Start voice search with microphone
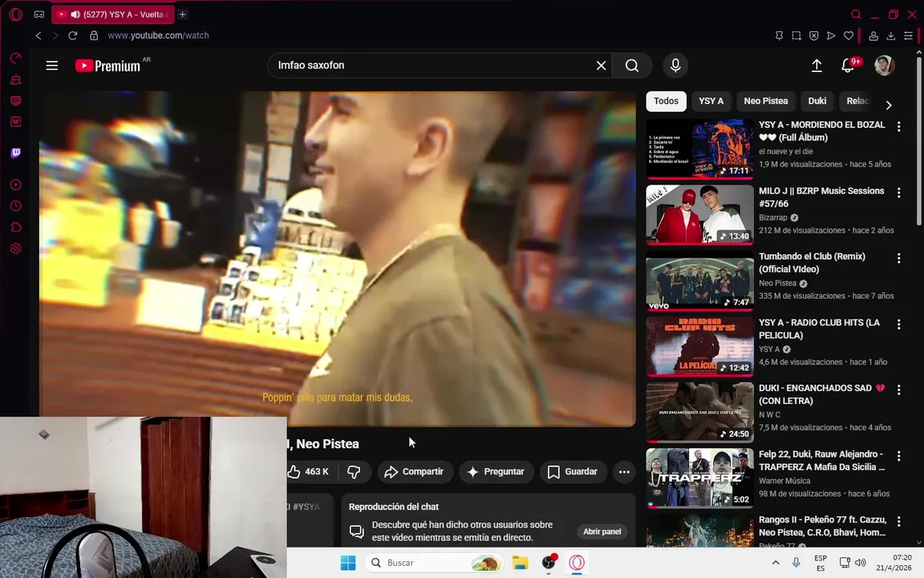Image resolution: width=924 pixels, height=578 pixels. coord(675,66)
